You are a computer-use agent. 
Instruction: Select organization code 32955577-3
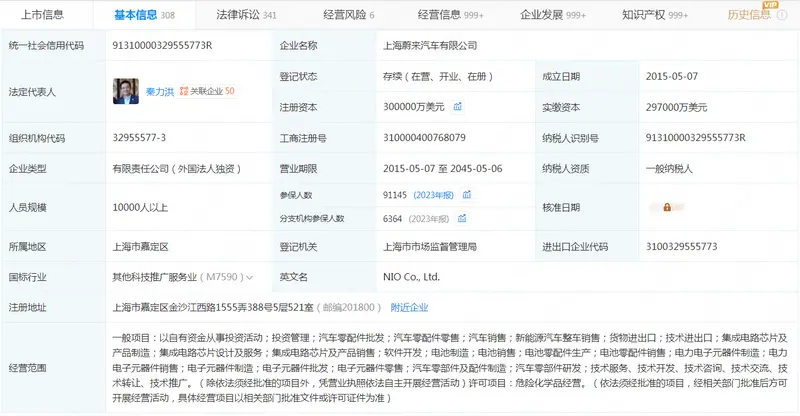[139, 138]
